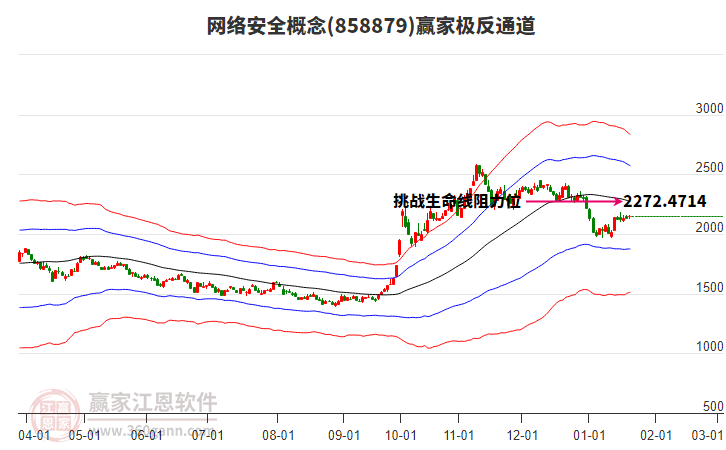Click the chart title 网络安全概念(858879)赢家极反通道
This screenshot has height=450, width=726.
371,26
